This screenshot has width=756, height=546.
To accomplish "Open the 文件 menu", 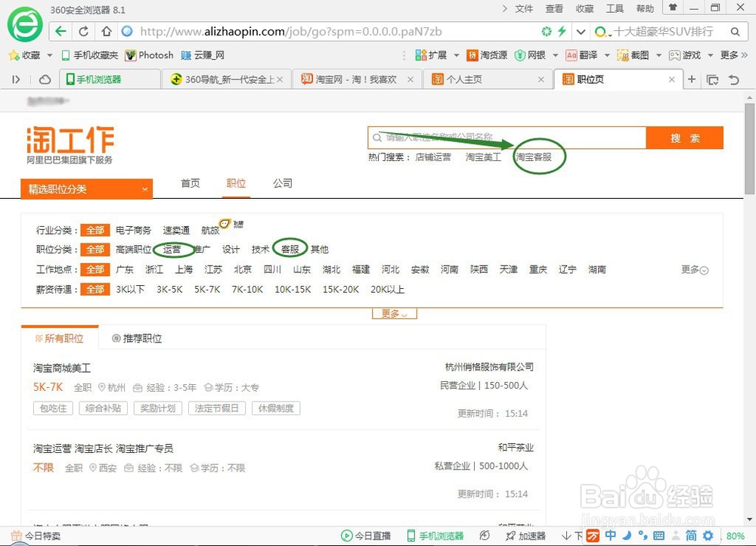I will point(524,8).
